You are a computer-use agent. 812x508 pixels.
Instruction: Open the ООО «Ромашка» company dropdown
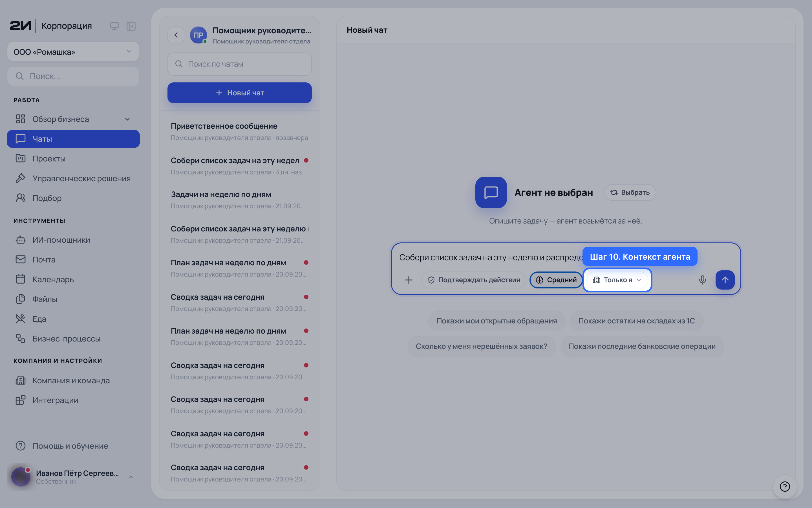[73, 52]
